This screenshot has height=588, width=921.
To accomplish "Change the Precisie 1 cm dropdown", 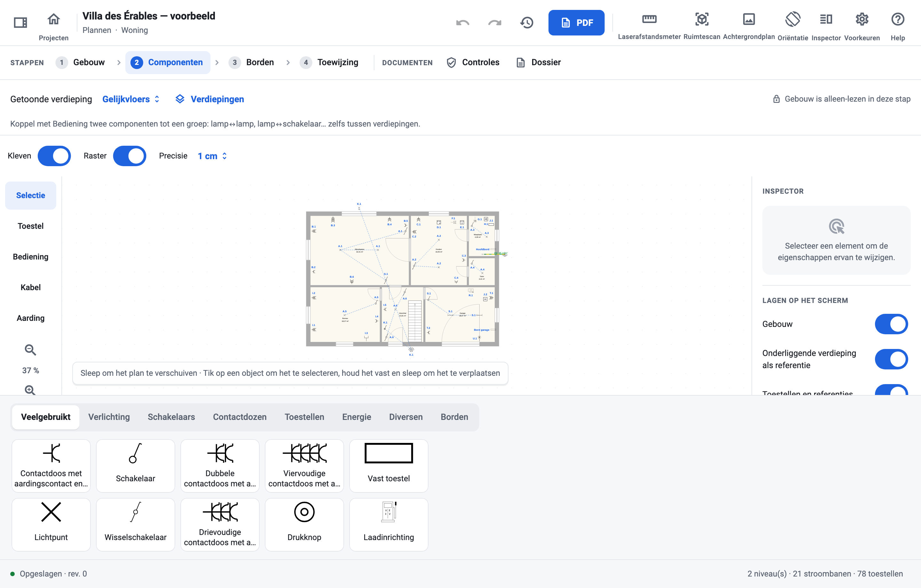I will coord(212,156).
